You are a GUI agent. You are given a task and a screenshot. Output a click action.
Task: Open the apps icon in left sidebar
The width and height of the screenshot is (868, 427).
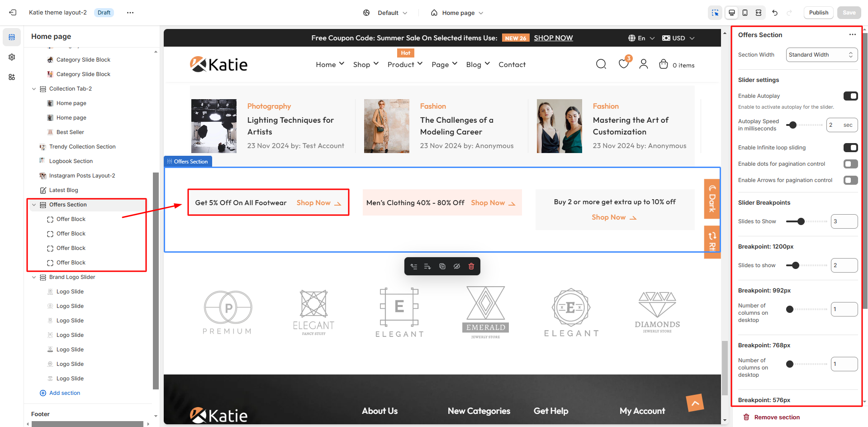(12, 77)
